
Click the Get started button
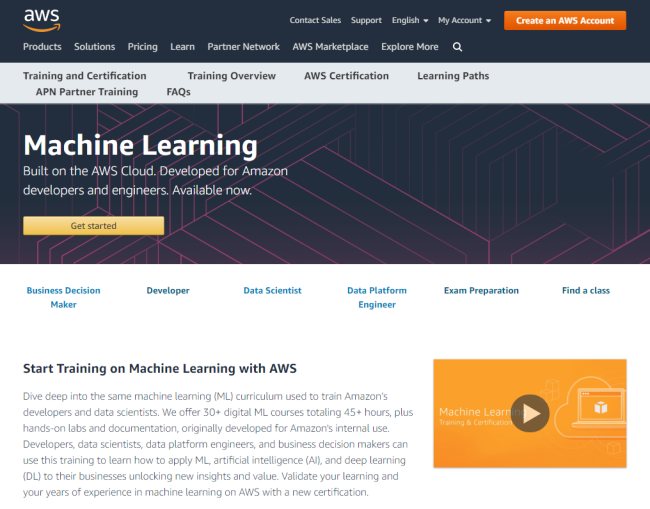[x=94, y=225]
